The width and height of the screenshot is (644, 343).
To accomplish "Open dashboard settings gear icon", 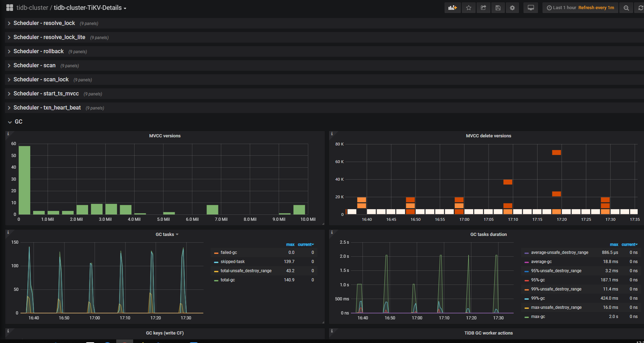I will [512, 8].
